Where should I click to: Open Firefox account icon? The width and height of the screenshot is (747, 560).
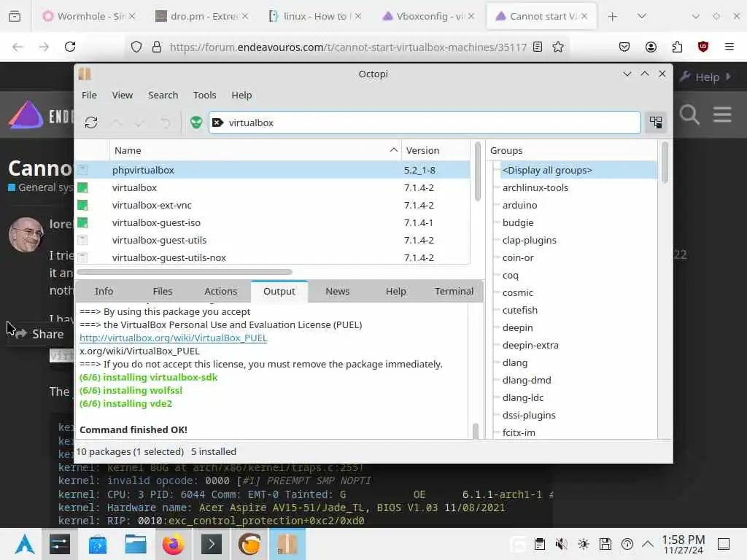pos(651,47)
